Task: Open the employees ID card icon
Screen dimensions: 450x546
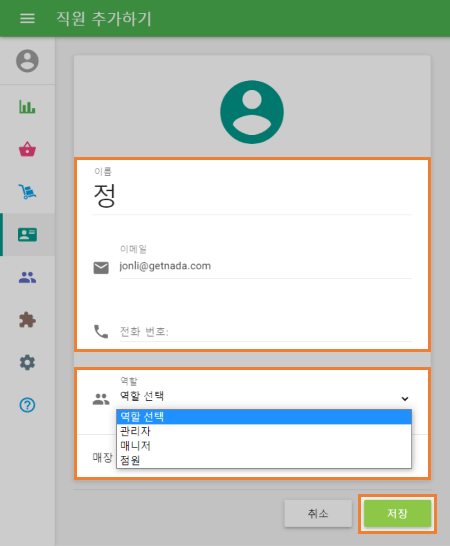Action: pos(27,234)
